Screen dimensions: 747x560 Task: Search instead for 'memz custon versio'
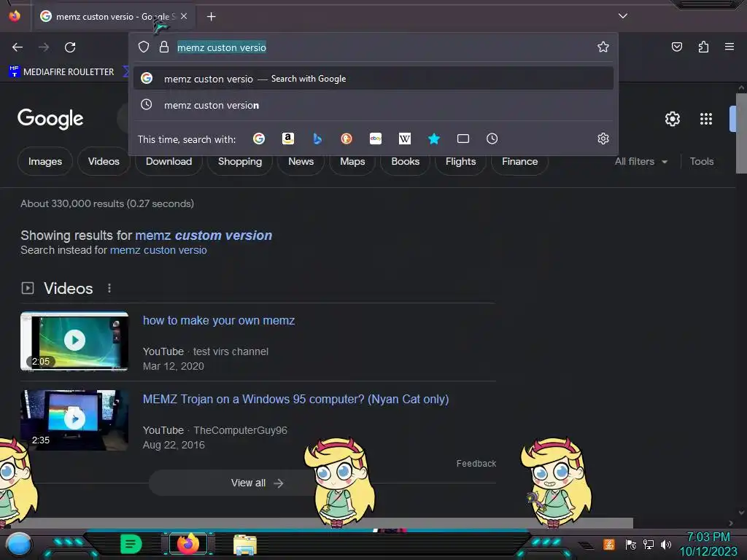point(158,250)
